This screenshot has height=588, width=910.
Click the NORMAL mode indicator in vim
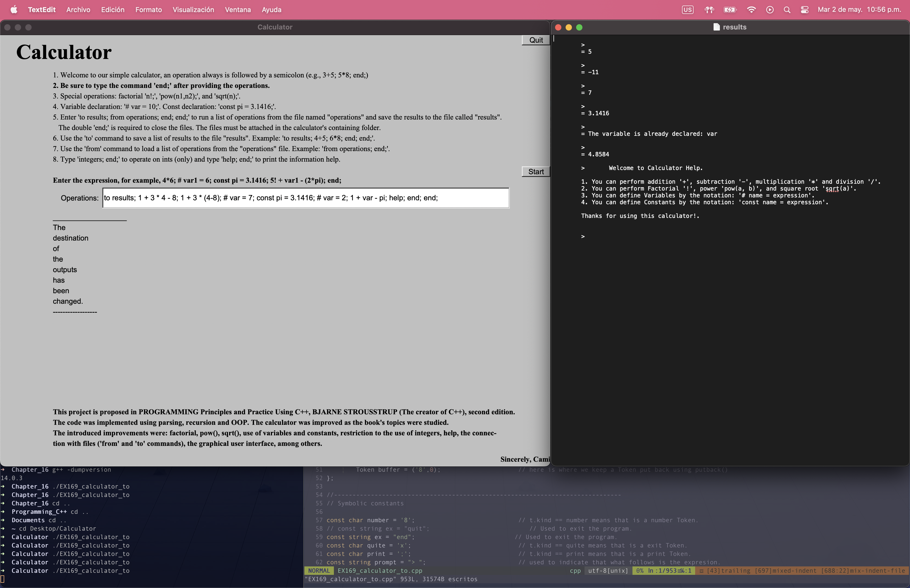(x=319, y=570)
